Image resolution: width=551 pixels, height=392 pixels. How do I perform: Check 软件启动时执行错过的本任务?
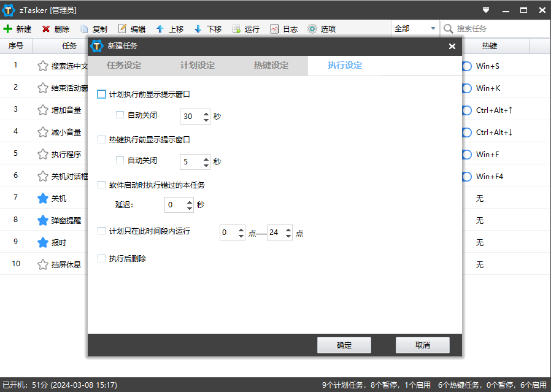point(101,184)
